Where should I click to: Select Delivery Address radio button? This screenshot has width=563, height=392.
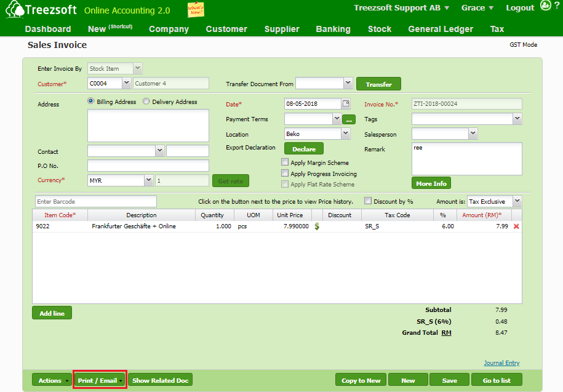click(146, 101)
